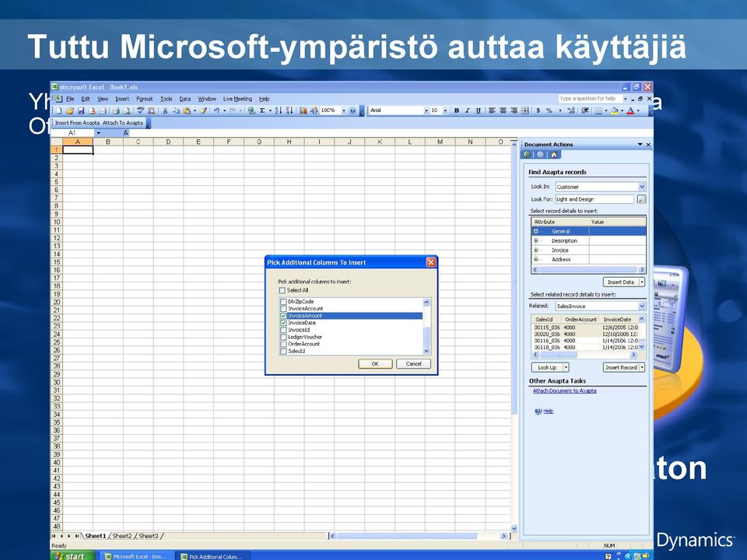Open the Look In Customer dropdown
Image resolution: width=747 pixels, height=560 pixels.
tap(642, 187)
